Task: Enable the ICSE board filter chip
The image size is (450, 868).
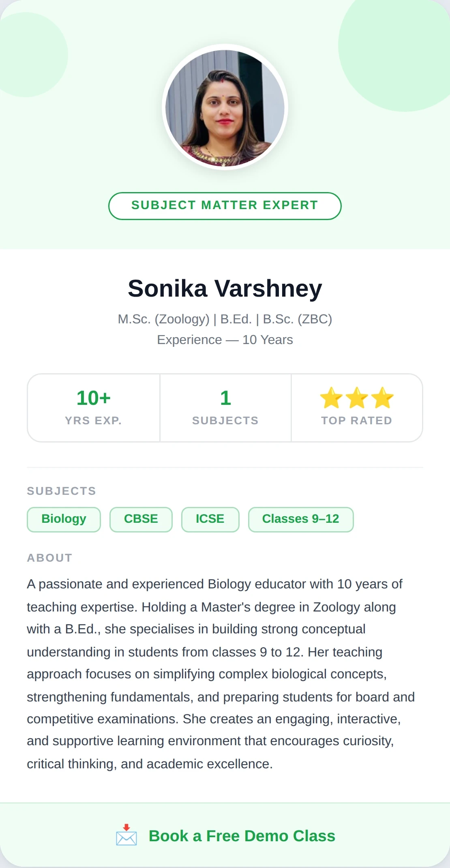Action: pyautogui.click(x=210, y=519)
